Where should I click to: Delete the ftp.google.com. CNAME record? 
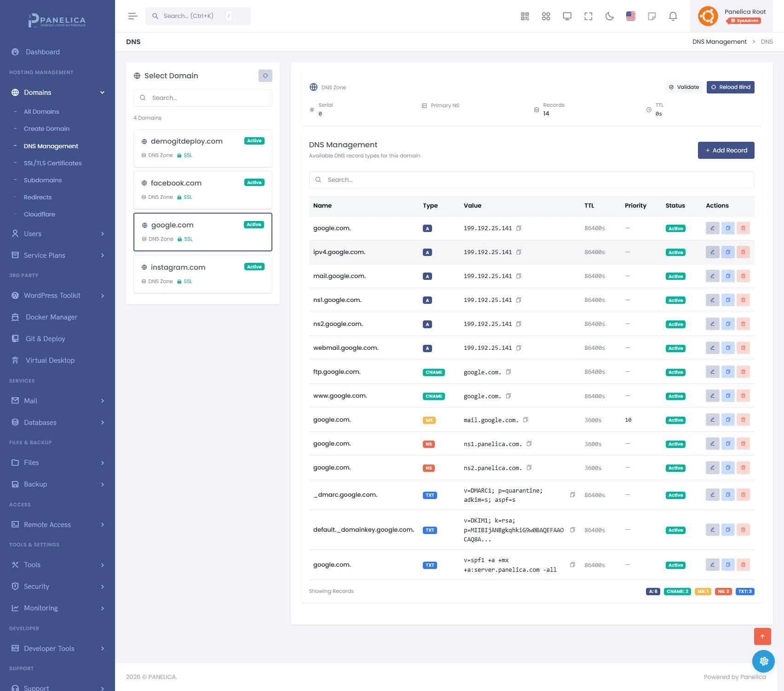point(743,372)
